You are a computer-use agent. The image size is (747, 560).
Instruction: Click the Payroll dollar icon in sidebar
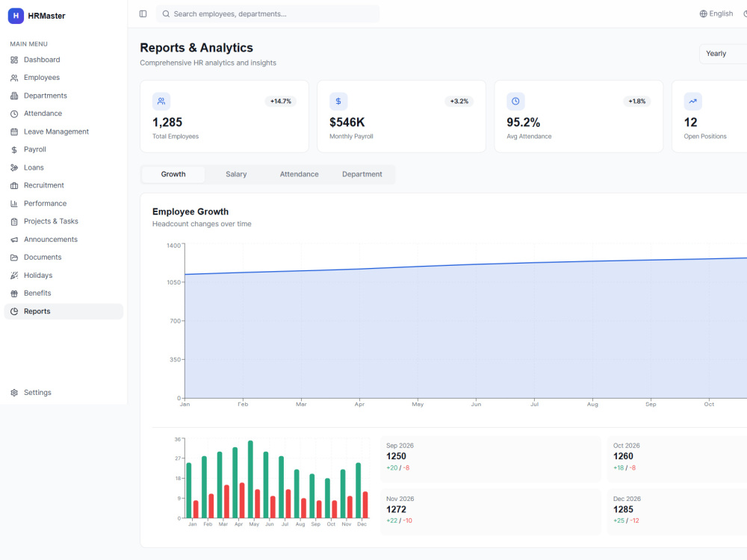pyautogui.click(x=14, y=149)
